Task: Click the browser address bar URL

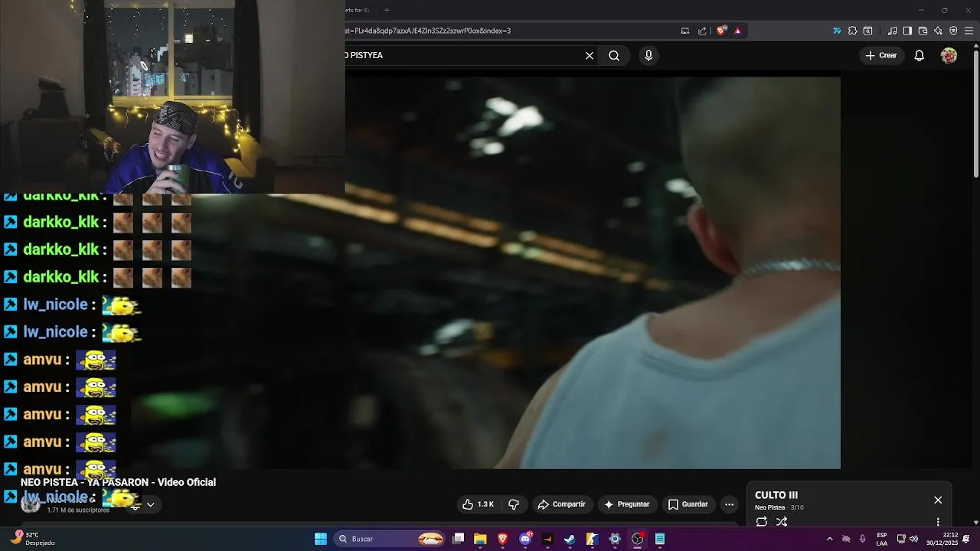Action: tap(427, 31)
